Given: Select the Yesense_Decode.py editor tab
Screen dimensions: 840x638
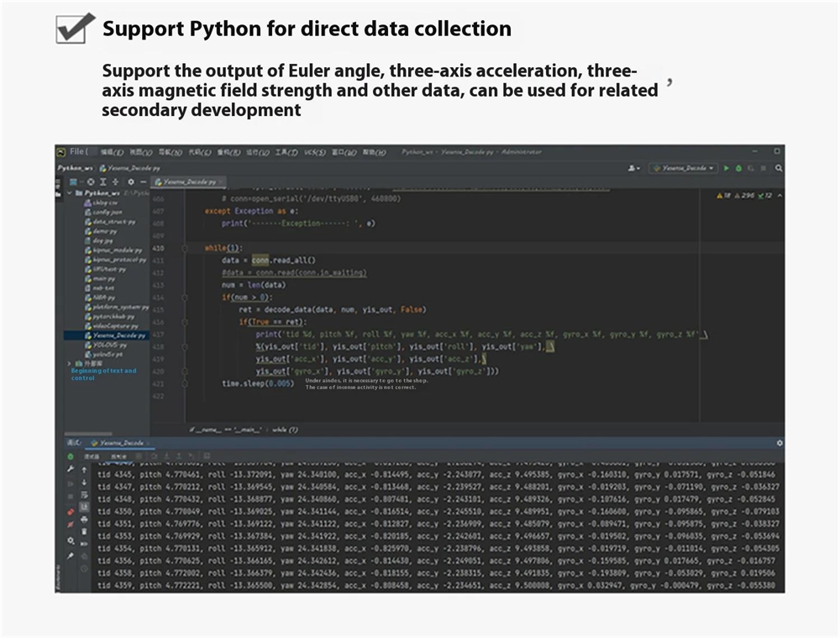Looking at the screenshot, I should [189, 182].
